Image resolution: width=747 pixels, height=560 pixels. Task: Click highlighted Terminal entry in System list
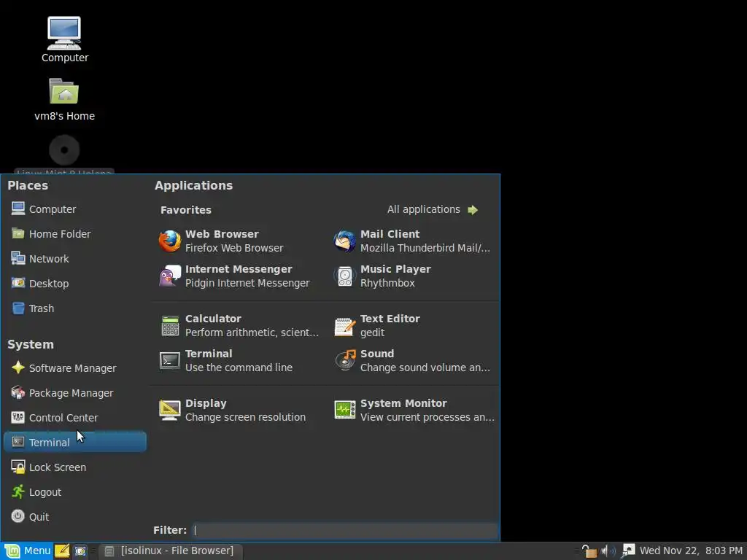75,442
